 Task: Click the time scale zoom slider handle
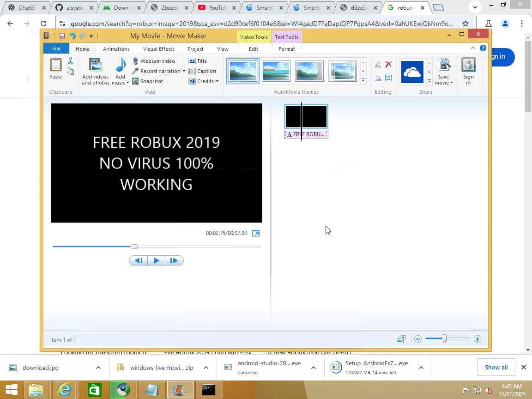[x=444, y=339]
